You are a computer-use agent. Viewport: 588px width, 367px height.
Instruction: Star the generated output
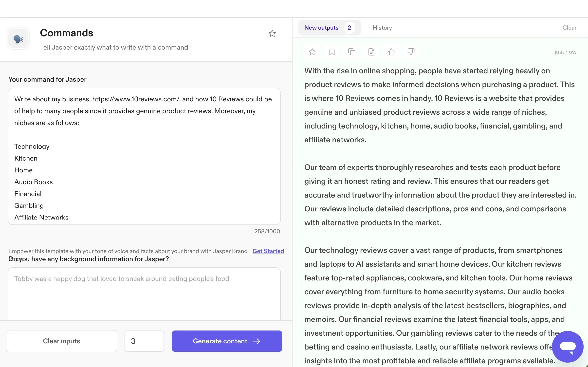(312, 52)
